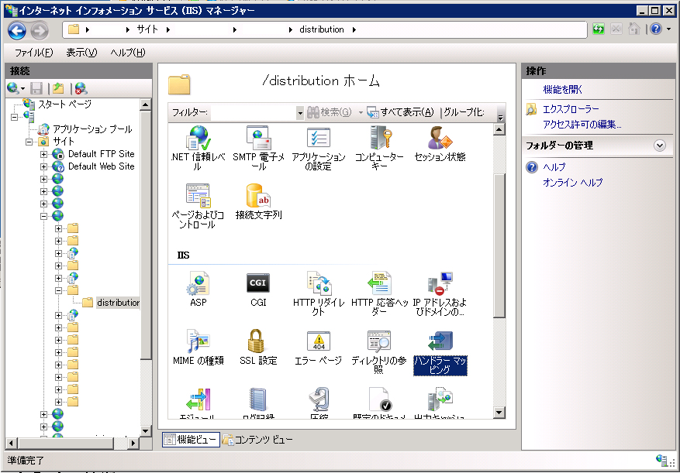
Task: Switch to 機能ビュー tab
Action: pyautogui.click(x=191, y=440)
